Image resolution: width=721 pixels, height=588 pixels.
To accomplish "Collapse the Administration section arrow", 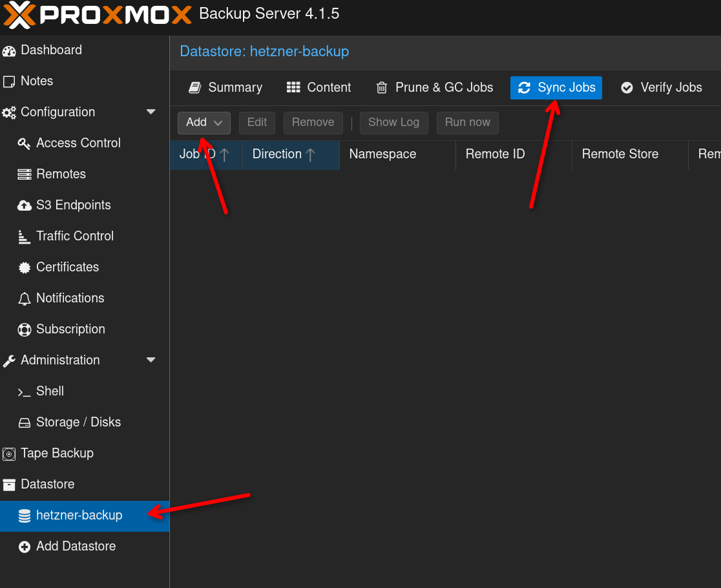I will tap(151, 360).
